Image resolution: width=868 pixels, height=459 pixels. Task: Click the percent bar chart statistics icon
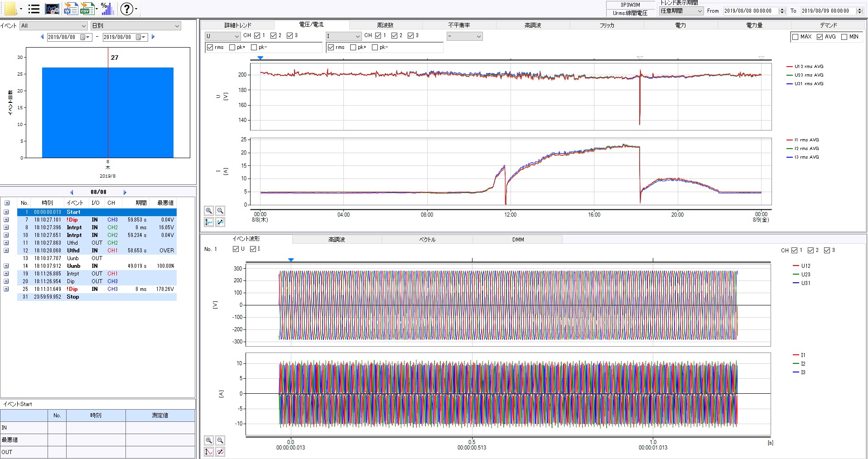pyautogui.click(x=106, y=9)
